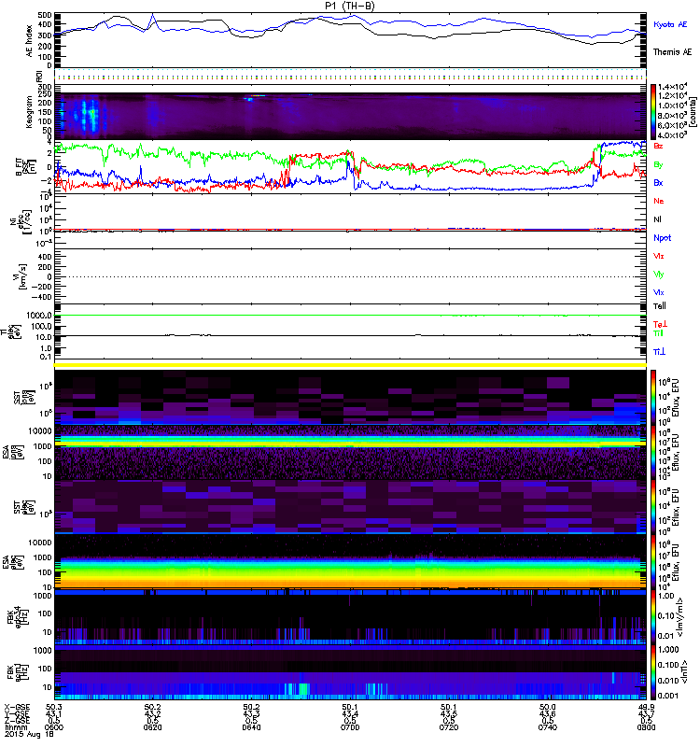Select the blue Ti perpendicular legend label
The height and width of the screenshot is (747, 700).
coord(659,352)
